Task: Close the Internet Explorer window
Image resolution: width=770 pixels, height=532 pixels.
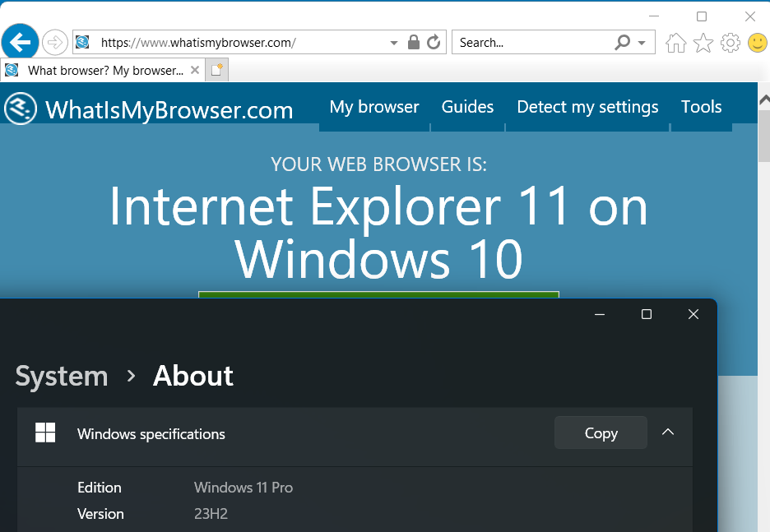Action: point(750,16)
